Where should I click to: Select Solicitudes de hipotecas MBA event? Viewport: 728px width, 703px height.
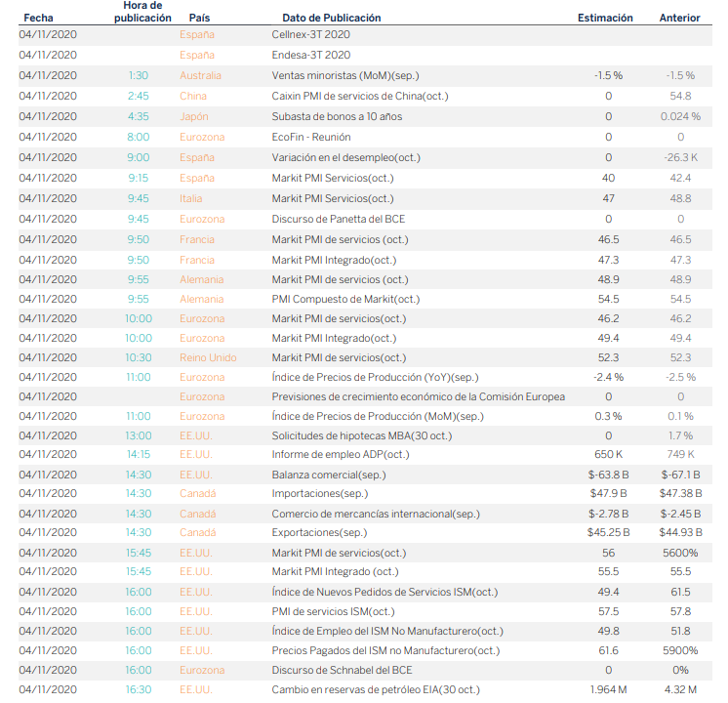click(354, 434)
